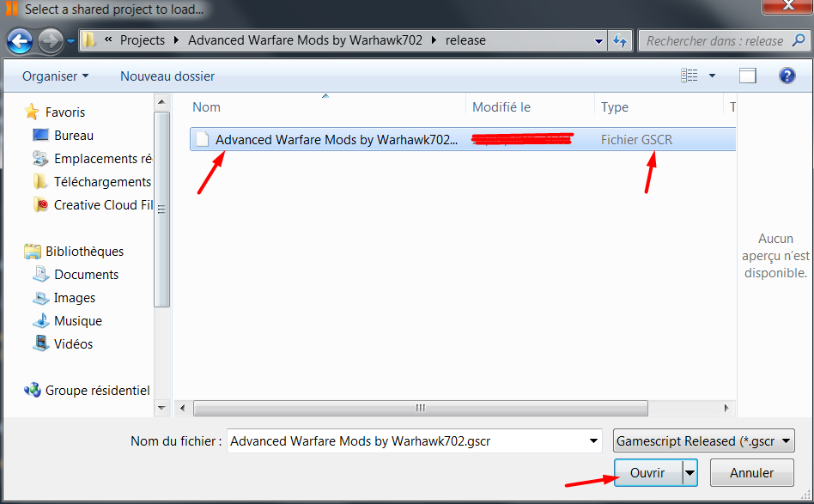This screenshot has width=814, height=504.
Task: Click the magnifying glass search icon
Action: point(799,40)
